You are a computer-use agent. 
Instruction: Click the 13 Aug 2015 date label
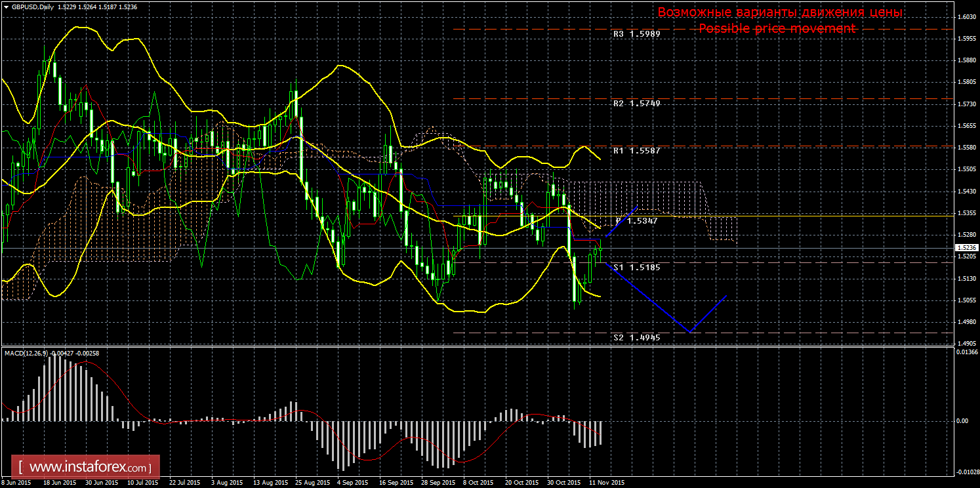(272, 482)
